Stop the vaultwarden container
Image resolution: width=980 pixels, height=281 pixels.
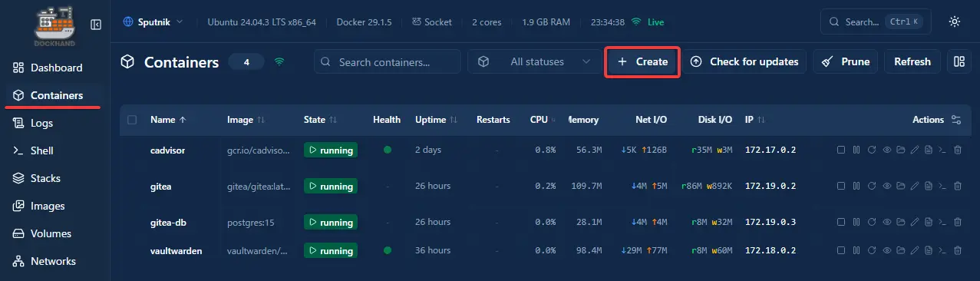tap(841, 251)
